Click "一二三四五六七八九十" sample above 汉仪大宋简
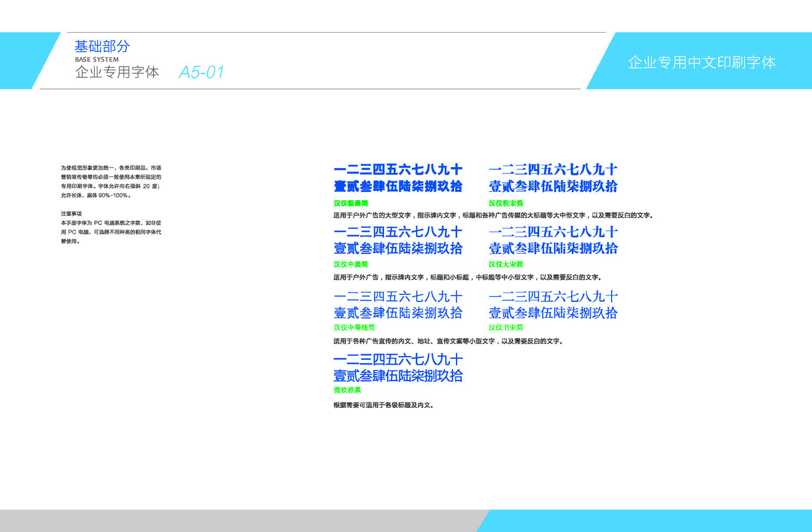Image resolution: width=812 pixels, height=532 pixels. point(553,232)
